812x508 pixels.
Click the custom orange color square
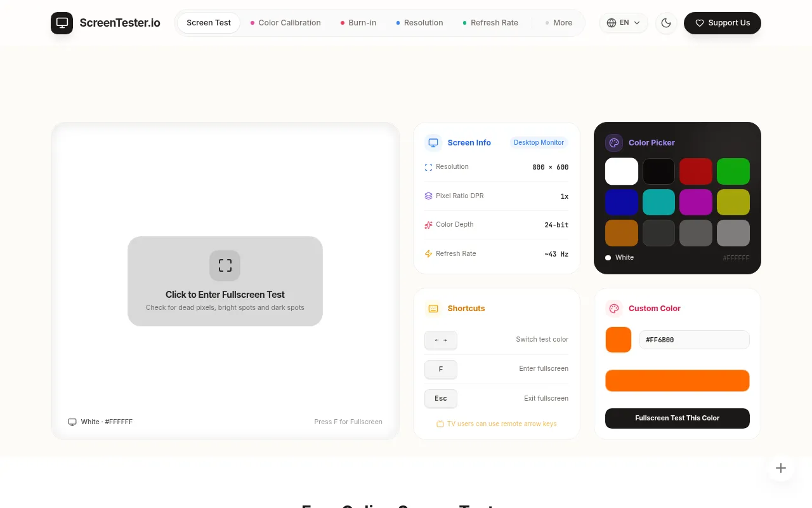pyautogui.click(x=619, y=340)
